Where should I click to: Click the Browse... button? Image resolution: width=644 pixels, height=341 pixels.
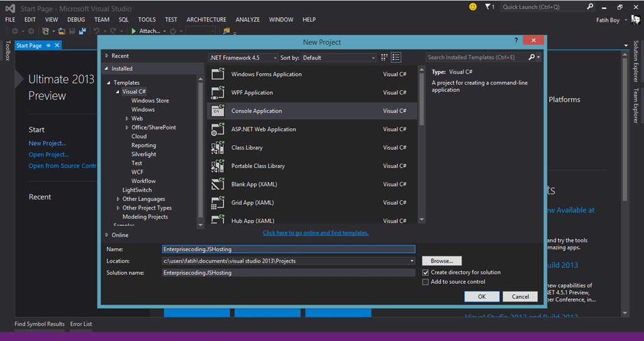(442, 261)
